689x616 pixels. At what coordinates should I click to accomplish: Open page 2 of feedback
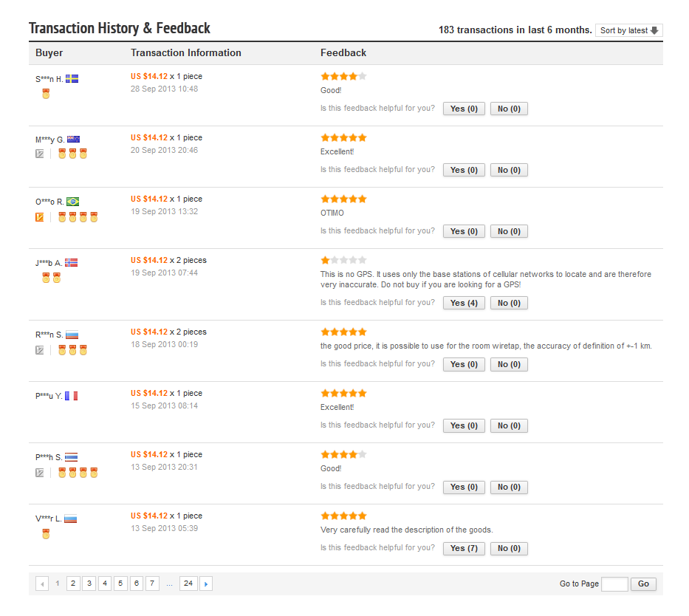[x=73, y=584]
